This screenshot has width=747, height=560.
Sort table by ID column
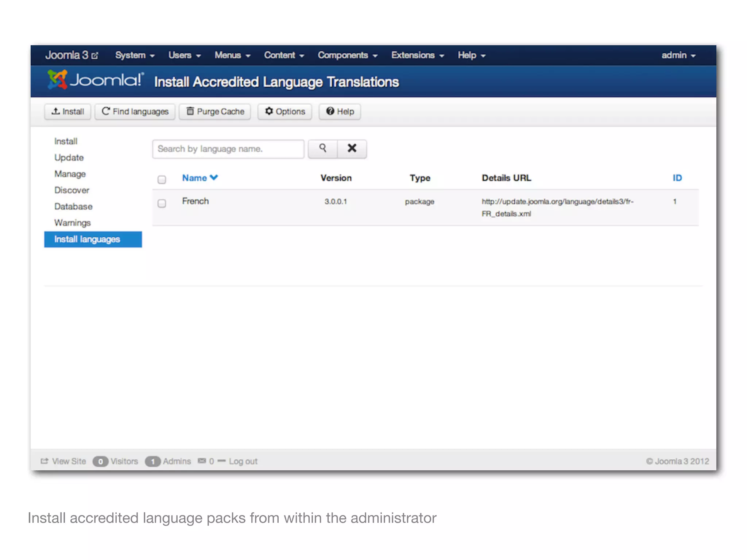tap(677, 178)
